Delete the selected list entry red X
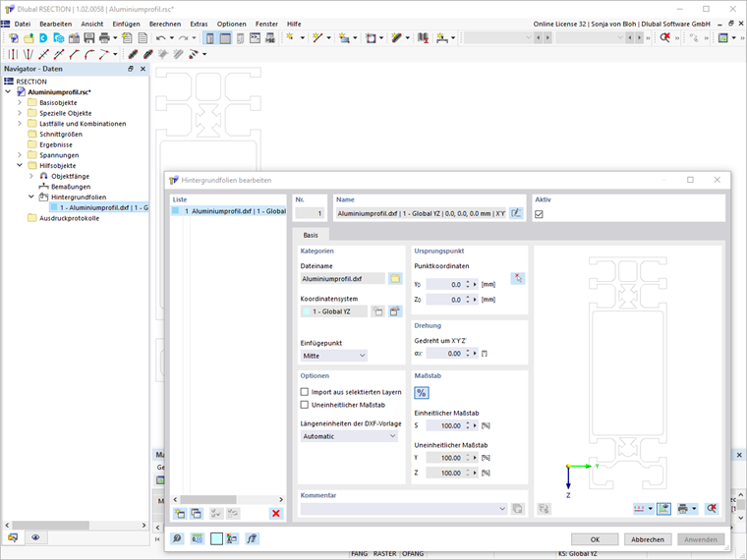 point(276,513)
